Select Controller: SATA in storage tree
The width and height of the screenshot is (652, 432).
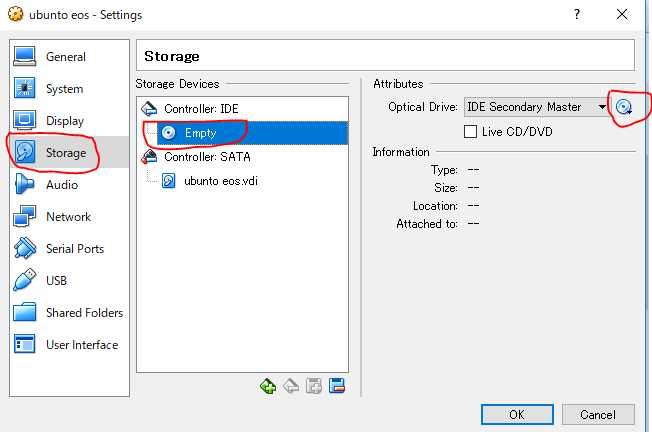tap(208, 156)
